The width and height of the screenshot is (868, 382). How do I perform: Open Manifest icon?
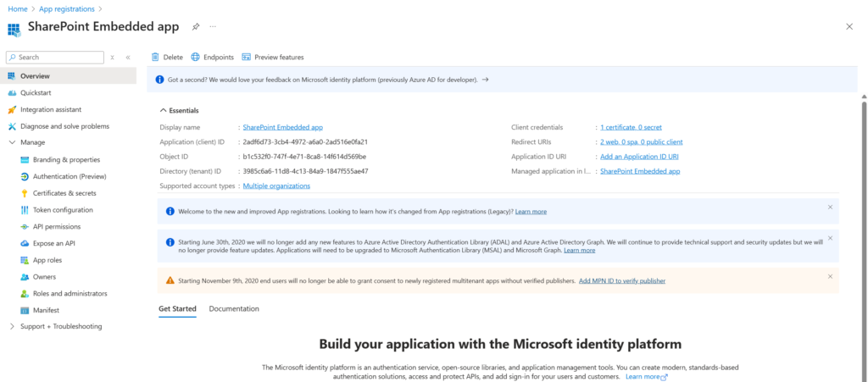point(25,310)
